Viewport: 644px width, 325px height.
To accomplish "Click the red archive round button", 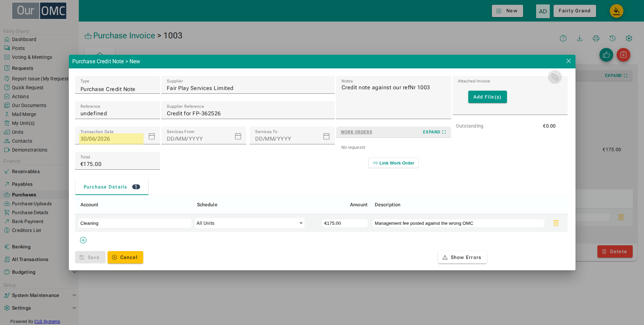I will (623, 55).
